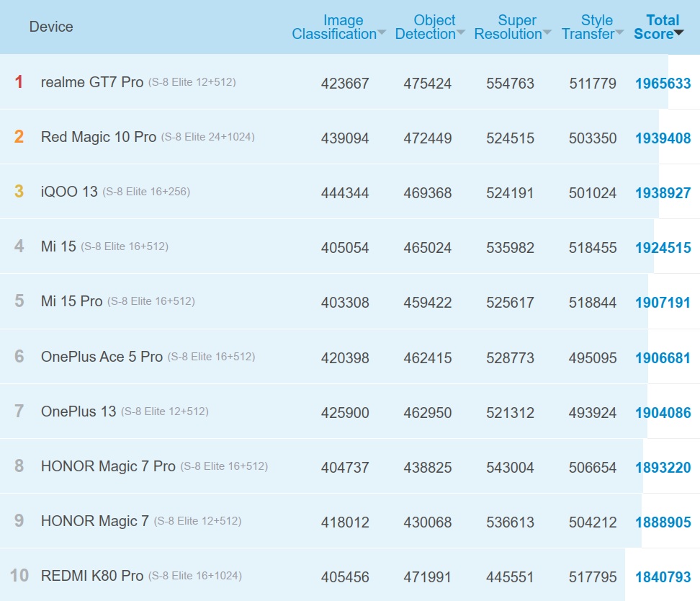Select the iQOO 13 device row
Screen dimensions: 700x601
[69, 192]
